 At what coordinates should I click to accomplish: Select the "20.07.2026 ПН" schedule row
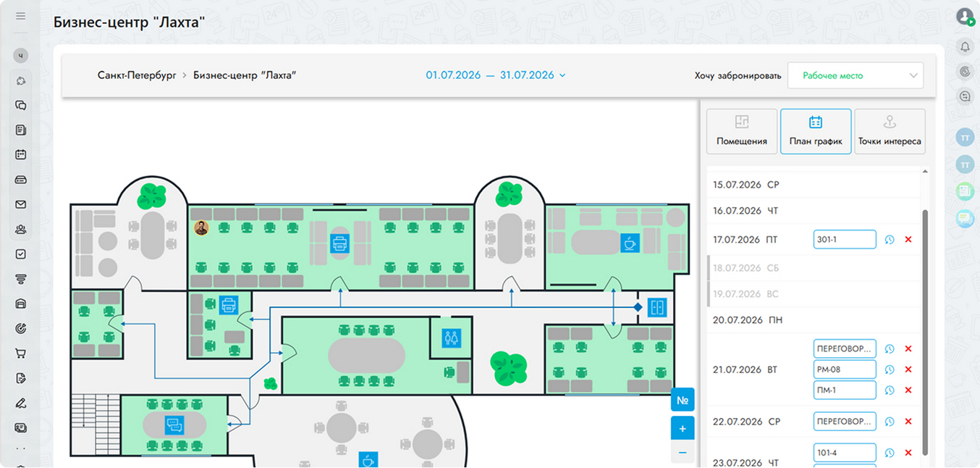pyautogui.click(x=814, y=319)
